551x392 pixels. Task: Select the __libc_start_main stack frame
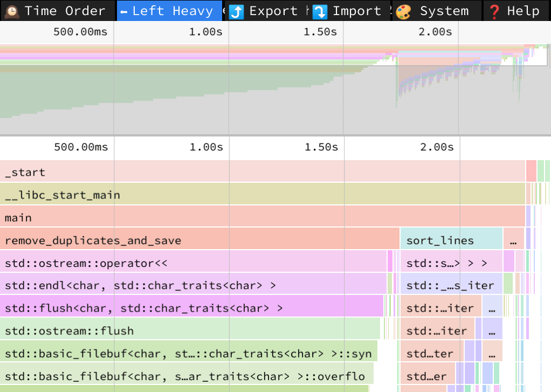tap(263, 195)
